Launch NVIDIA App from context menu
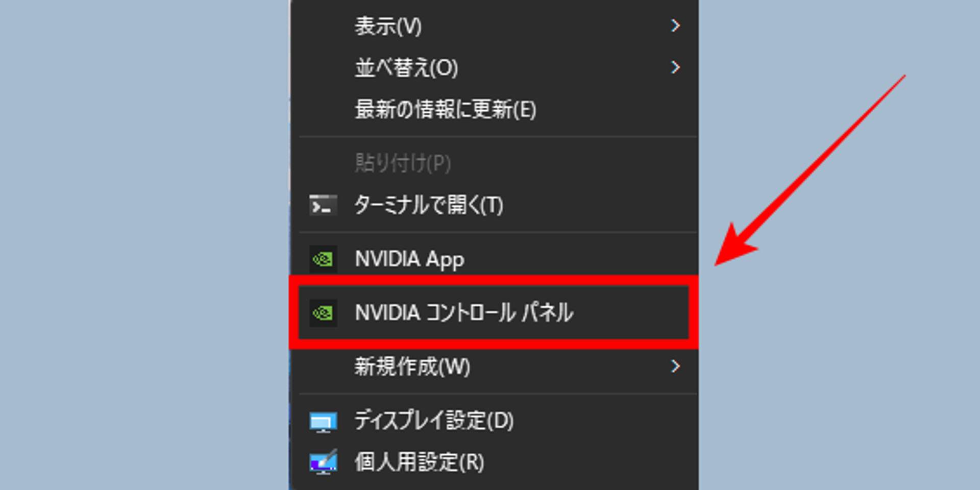Image resolution: width=980 pixels, height=490 pixels. pyautogui.click(x=494, y=259)
